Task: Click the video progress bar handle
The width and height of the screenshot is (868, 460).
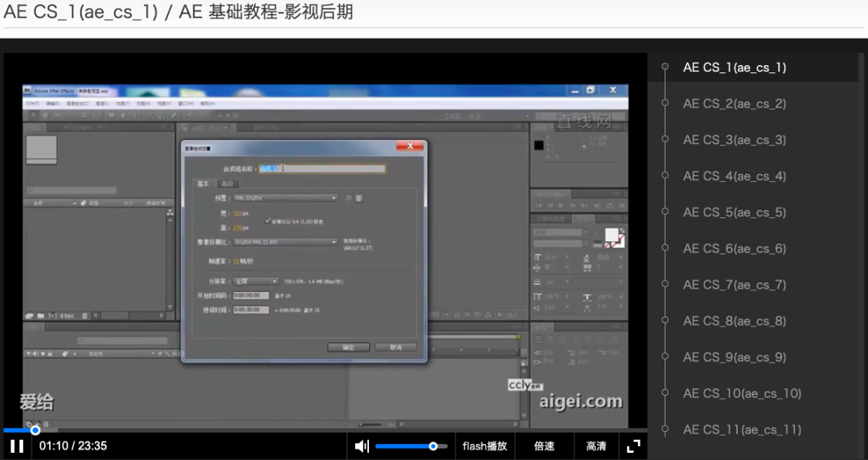Action: (x=35, y=430)
